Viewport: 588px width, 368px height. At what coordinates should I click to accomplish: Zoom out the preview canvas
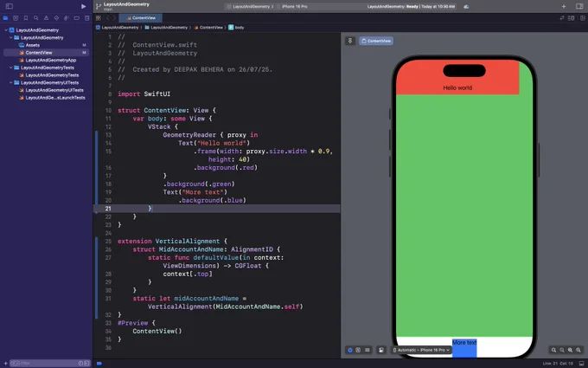553,350
